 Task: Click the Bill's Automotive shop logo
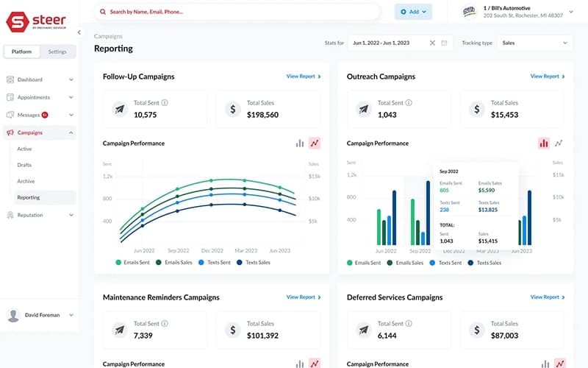tap(470, 11)
